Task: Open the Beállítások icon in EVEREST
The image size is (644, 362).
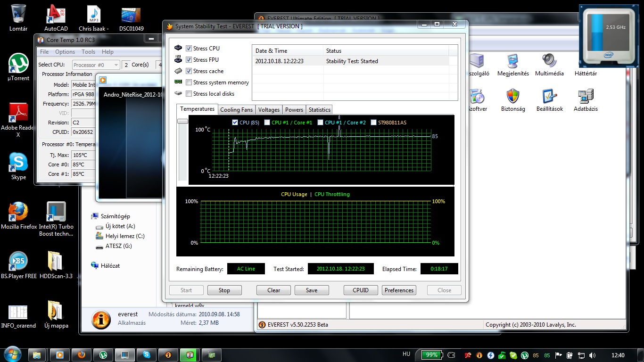Action: click(x=549, y=100)
